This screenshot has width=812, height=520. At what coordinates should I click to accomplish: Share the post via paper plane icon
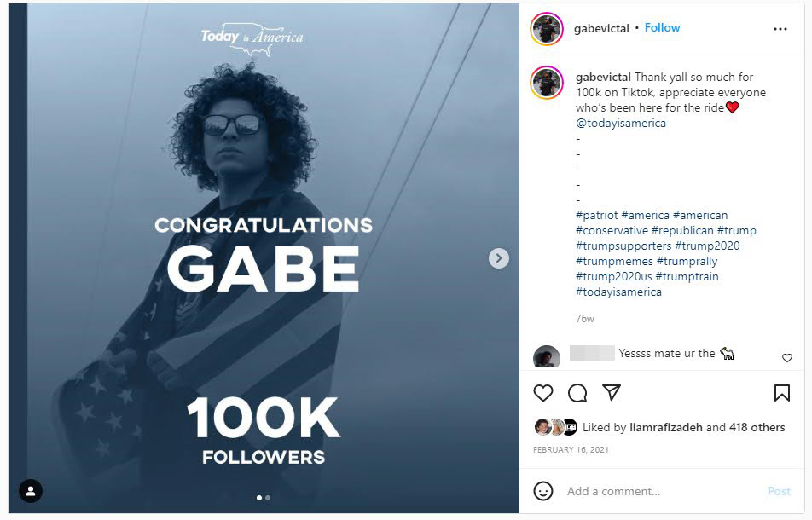(x=612, y=392)
